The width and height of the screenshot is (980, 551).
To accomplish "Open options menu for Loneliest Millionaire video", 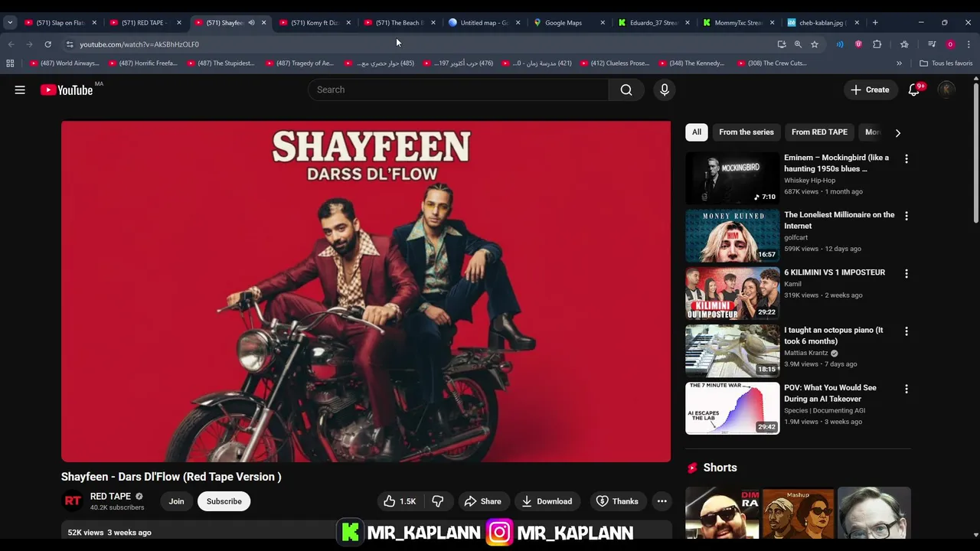I will (906, 217).
